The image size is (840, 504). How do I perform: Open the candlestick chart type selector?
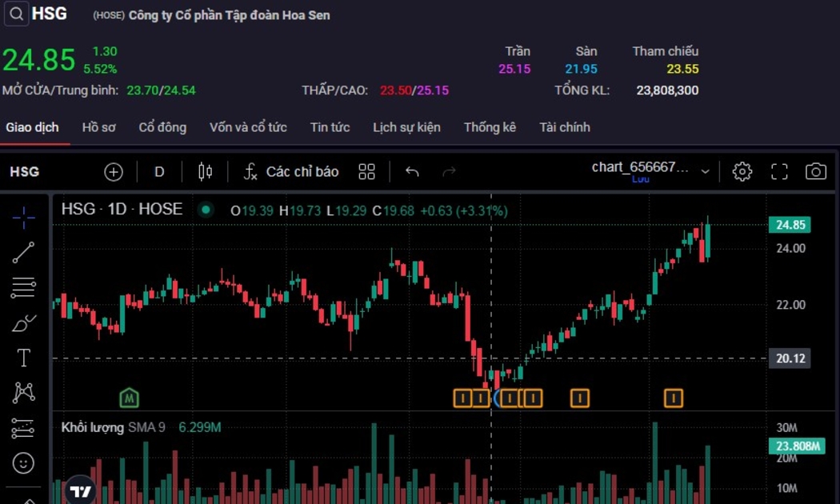click(205, 172)
